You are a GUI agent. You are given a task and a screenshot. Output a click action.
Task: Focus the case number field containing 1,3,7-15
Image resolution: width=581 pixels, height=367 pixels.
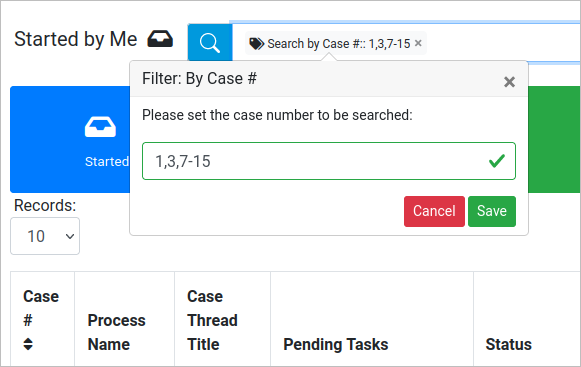[x=329, y=161]
